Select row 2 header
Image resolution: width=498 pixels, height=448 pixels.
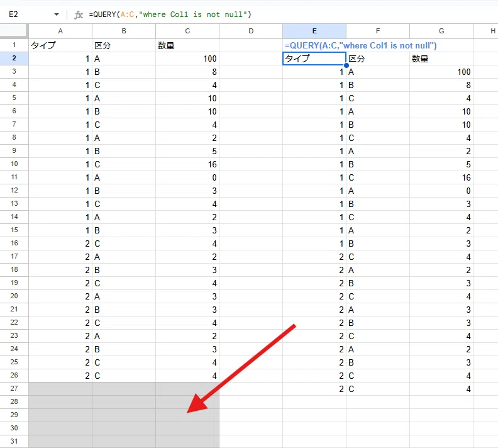coord(14,59)
